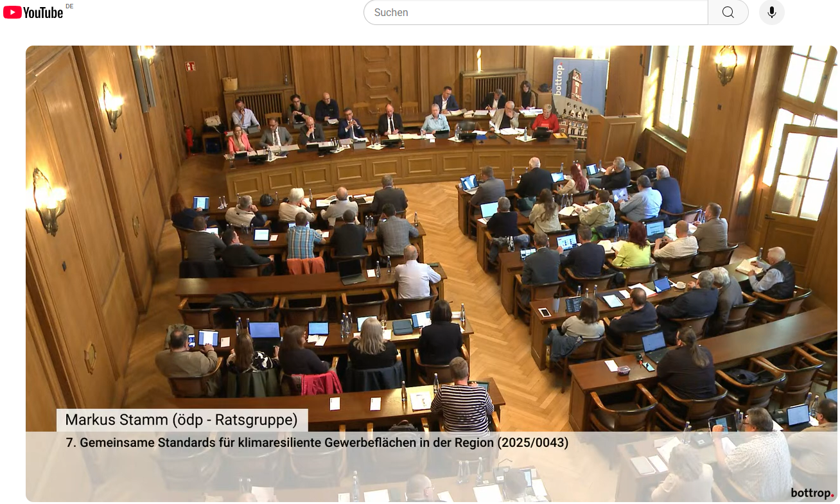Click the woman in red at head table
840x504 pixels.
click(545, 120)
